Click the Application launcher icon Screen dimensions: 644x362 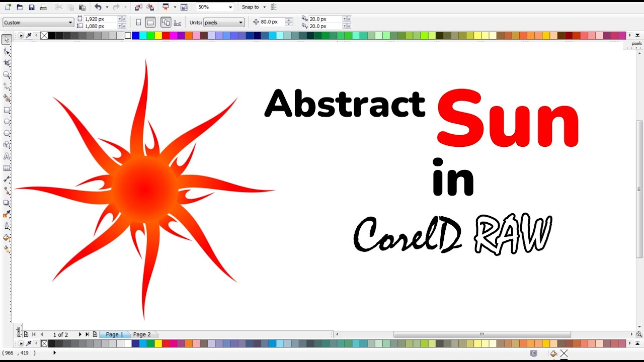[166, 7]
